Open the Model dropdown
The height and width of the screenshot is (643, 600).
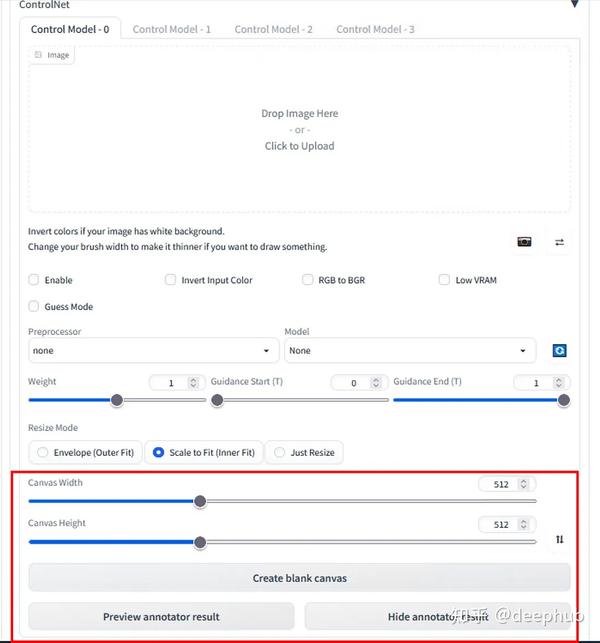tap(410, 351)
